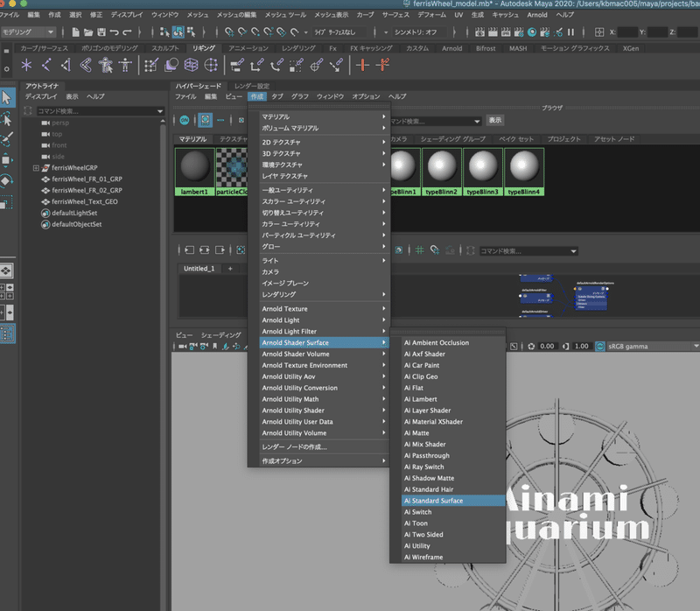Switch to the テクスチャ tab in Hypershade
Screen dimensions: 700x611
coord(233,139)
